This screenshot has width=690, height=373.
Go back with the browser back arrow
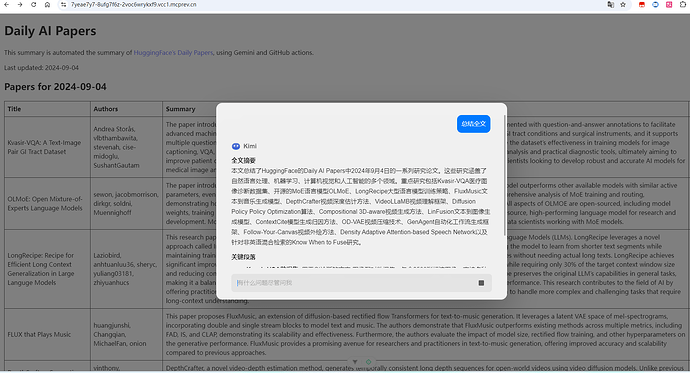pos(6,4)
